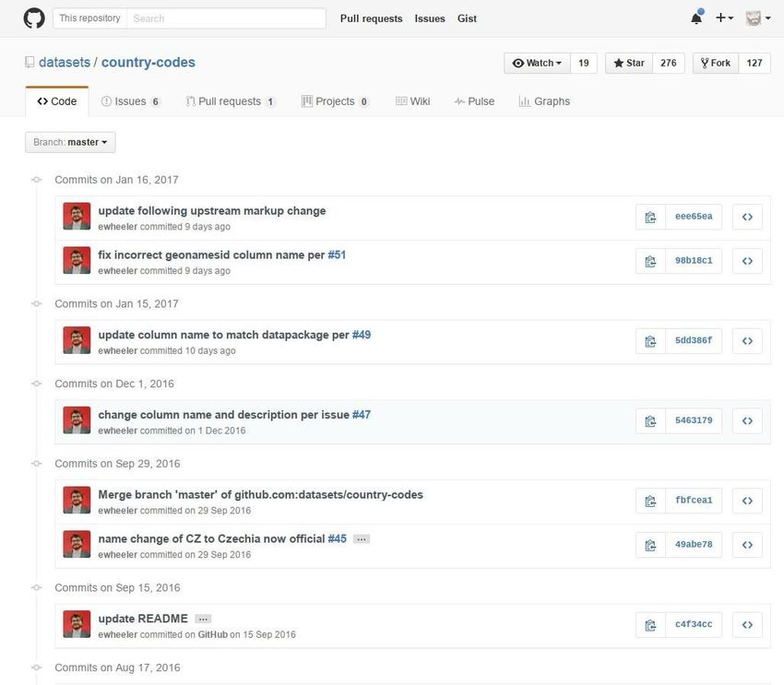Open commit hash eee65ea
Image resolution: width=784 pixels, height=685 pixels.
(694, 217)
